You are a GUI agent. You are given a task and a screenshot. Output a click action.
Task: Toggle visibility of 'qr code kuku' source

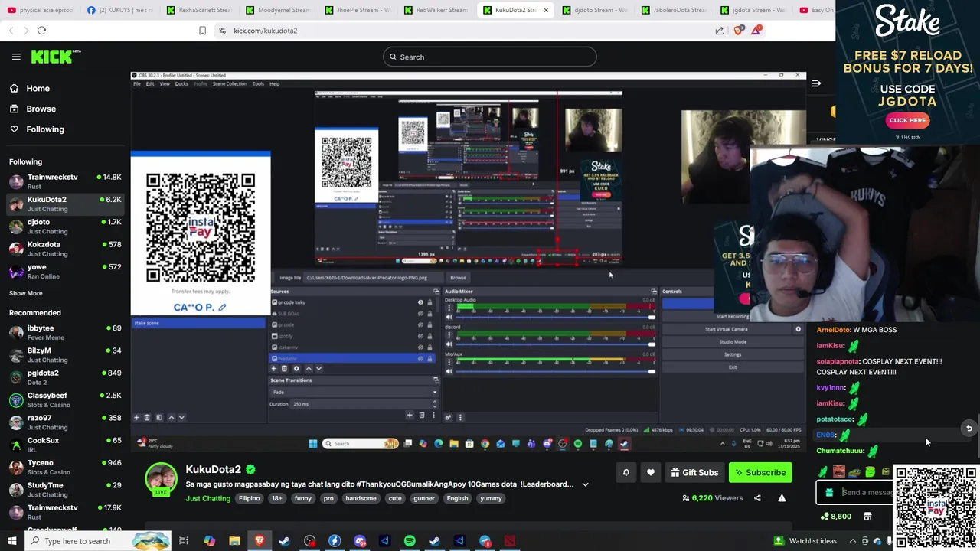point(420,302)
